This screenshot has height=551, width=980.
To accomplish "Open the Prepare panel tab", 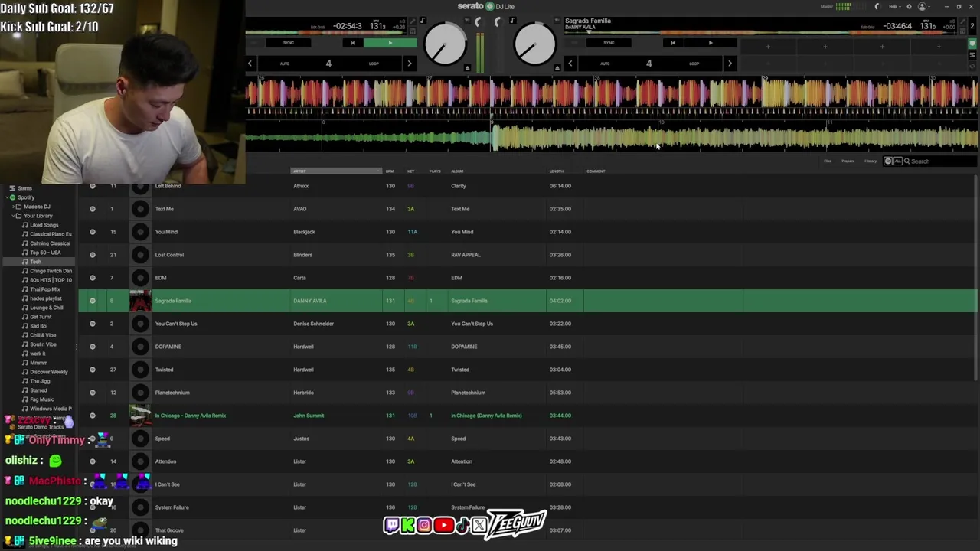I will coord(848,161).
